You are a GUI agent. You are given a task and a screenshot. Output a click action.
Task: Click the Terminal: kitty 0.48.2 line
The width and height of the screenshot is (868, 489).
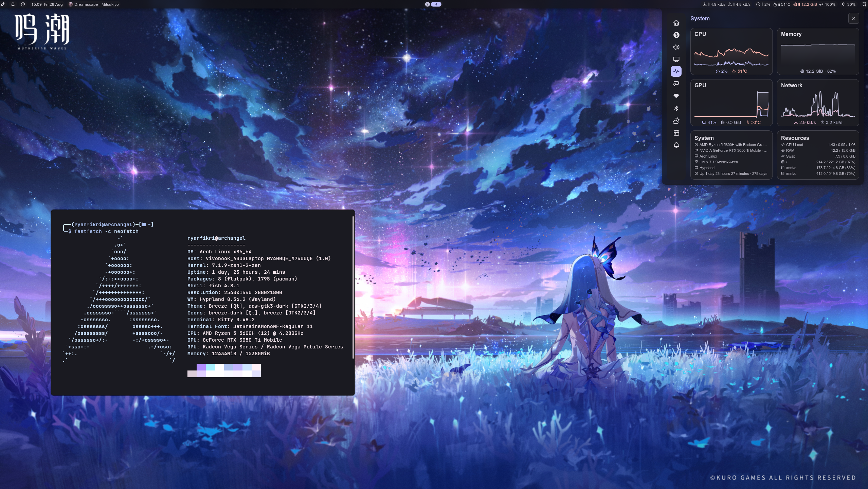point(221,320)
